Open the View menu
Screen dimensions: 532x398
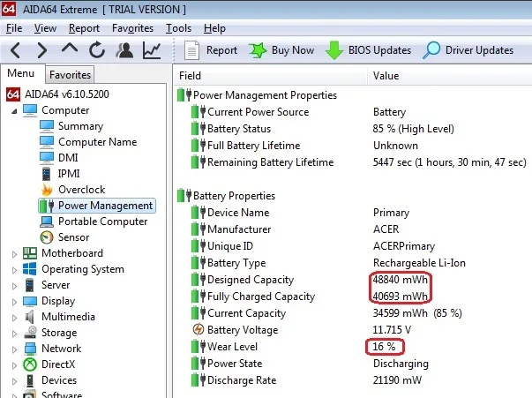pos(45,28)
